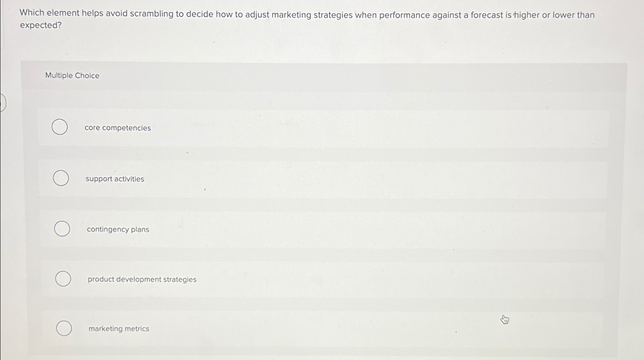Click the contingency plans answer text
This screenshot has width=644, height=360.
[118, 229]
